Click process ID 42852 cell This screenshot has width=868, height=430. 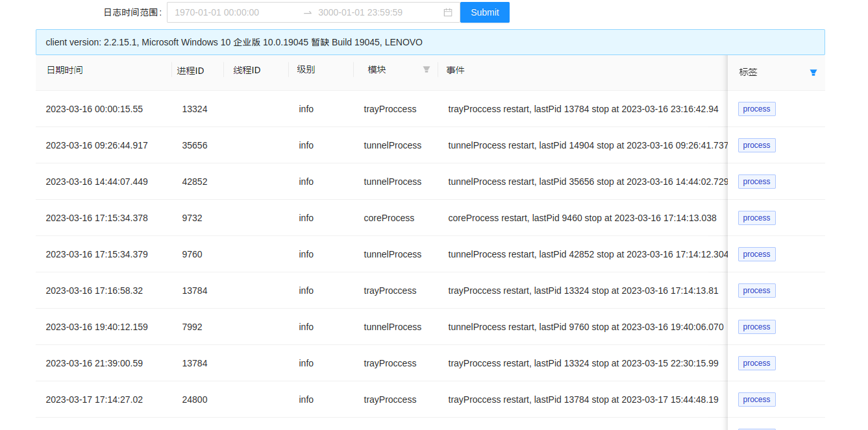pos(195,182)
